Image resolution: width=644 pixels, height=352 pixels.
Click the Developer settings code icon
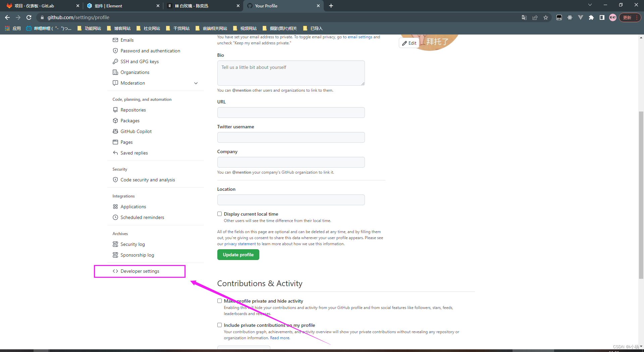[115, 271]
